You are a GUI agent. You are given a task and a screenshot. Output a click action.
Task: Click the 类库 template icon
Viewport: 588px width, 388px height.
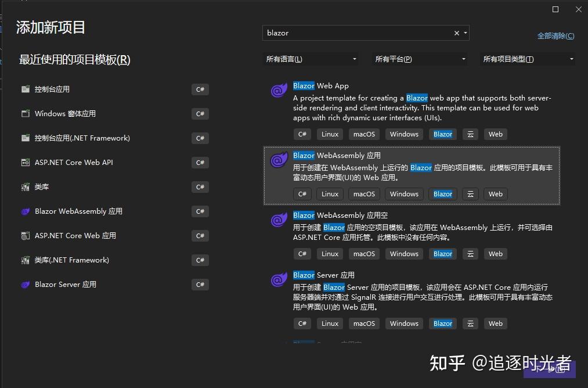click(x=26, y=187)
